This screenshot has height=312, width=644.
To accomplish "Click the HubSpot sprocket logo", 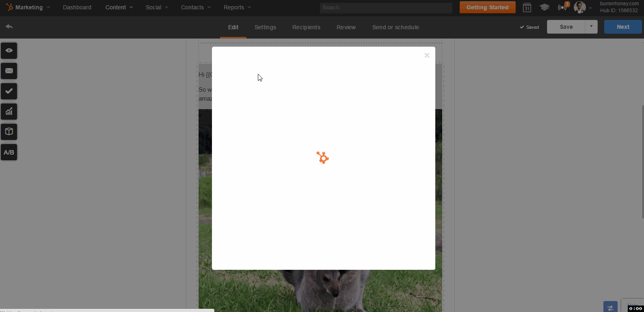I will coord(9,7).
